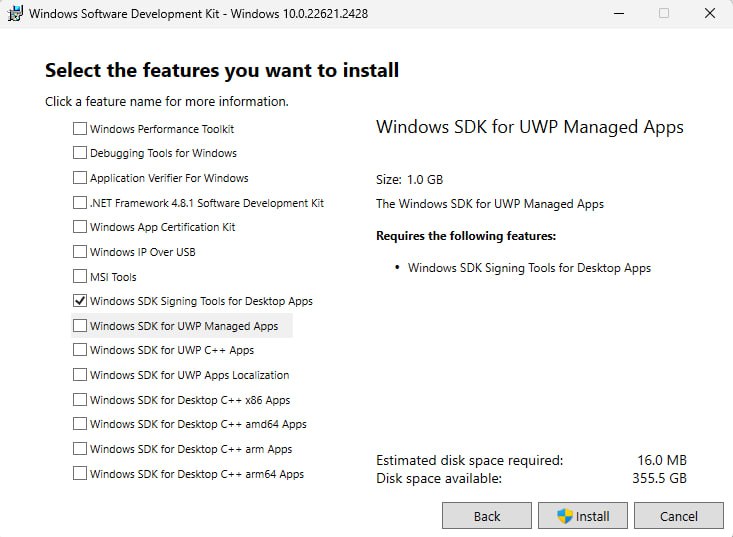Check the Desktop C++ arm64 Apps box

[80, 474]
